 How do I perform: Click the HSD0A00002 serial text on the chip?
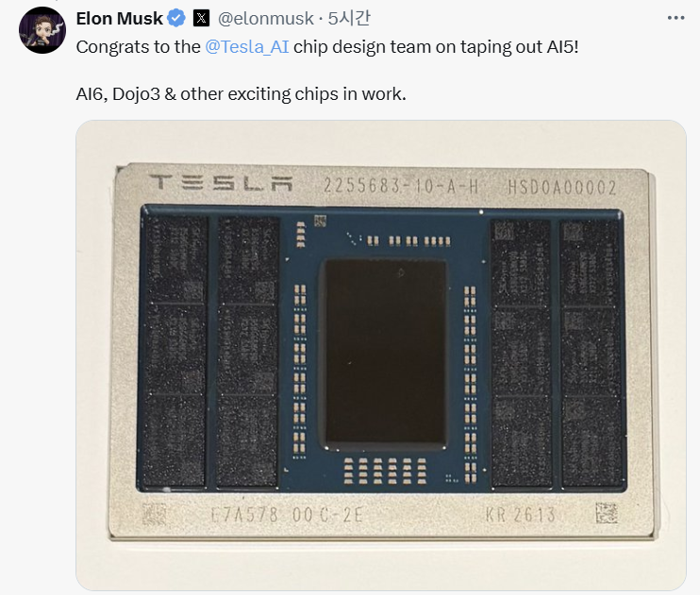click(x=561, y=187)
